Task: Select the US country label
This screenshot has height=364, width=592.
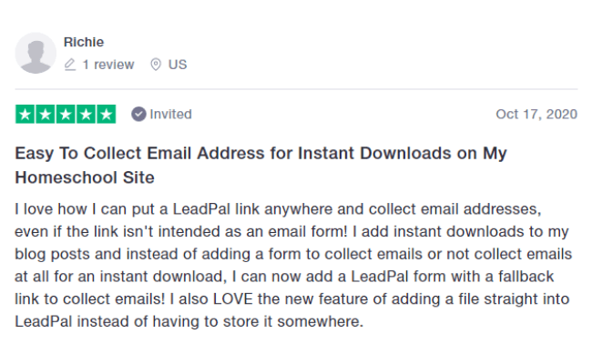Action: click(178, 65)
